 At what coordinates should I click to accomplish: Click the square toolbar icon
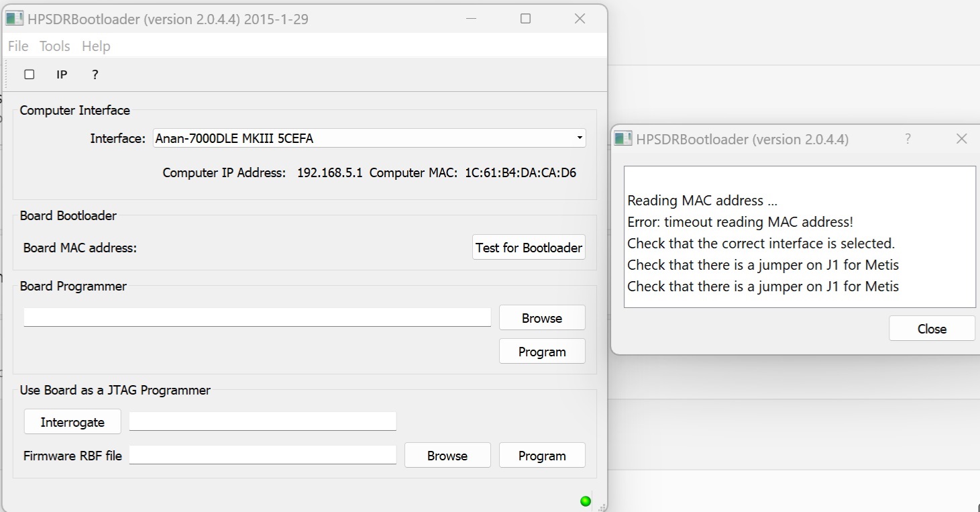pos(29,74)
